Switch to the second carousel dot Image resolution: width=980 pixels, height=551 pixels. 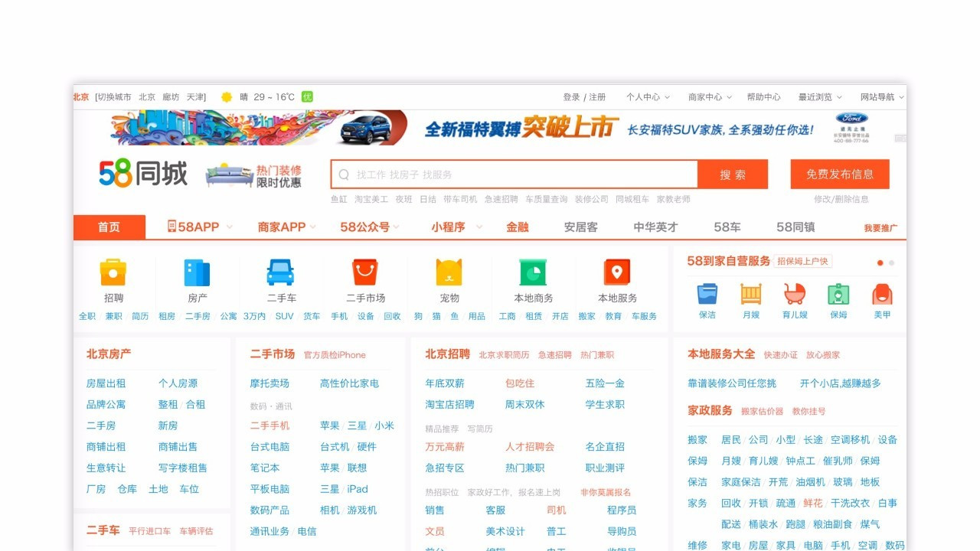891,262
